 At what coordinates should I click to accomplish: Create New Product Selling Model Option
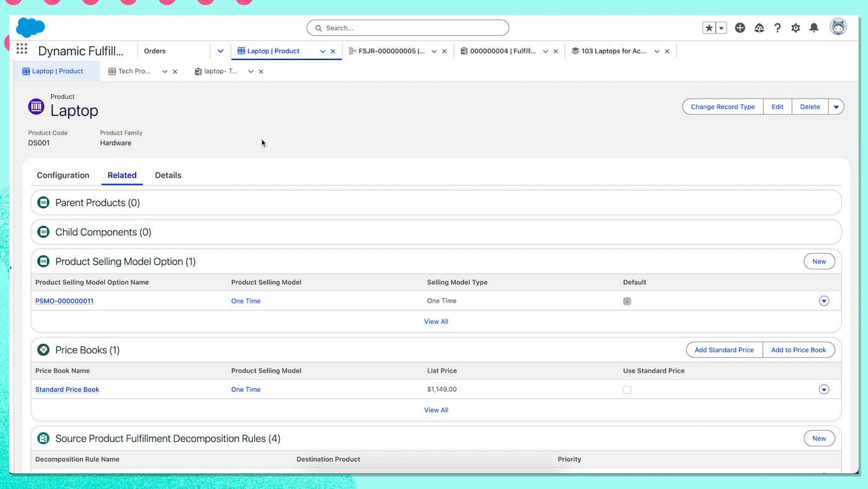pos(819,261)
